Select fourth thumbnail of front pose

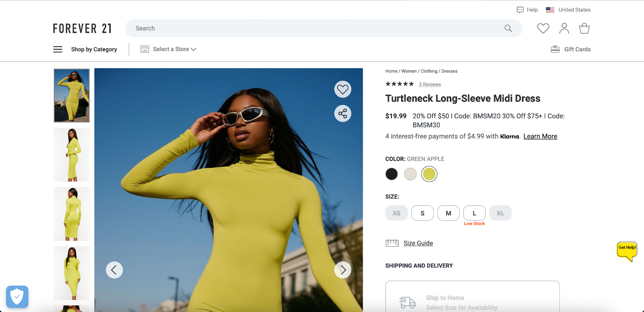tap(72, 273)
